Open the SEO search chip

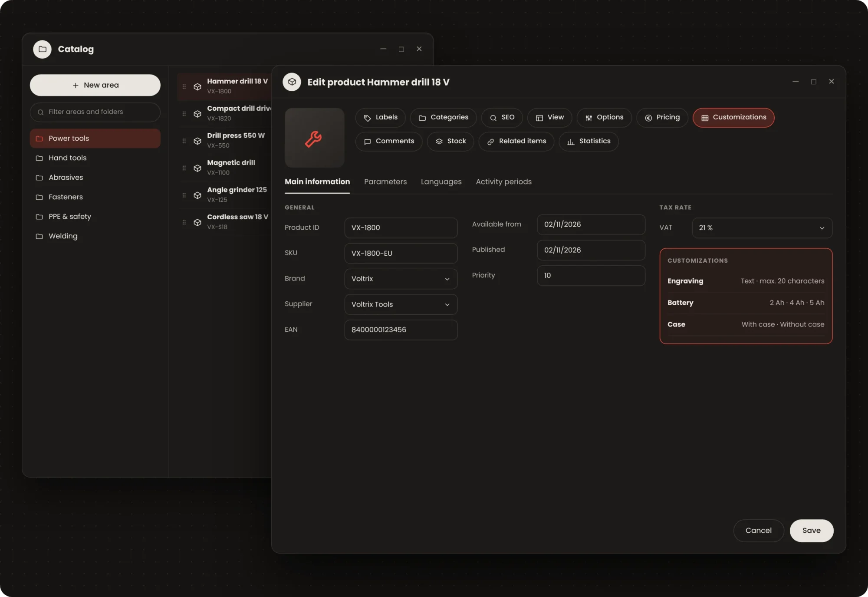[502, 118]
